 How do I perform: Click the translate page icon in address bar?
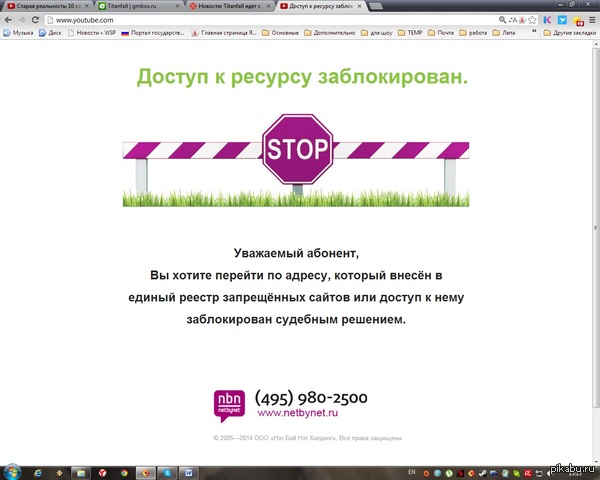(x=512, y=20)
